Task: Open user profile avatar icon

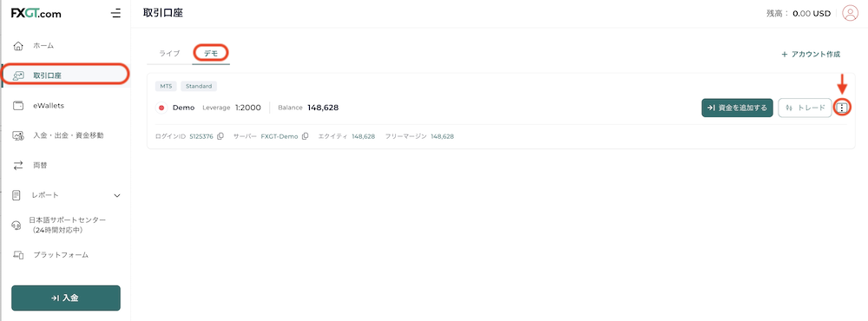Action: click(851, 13)
